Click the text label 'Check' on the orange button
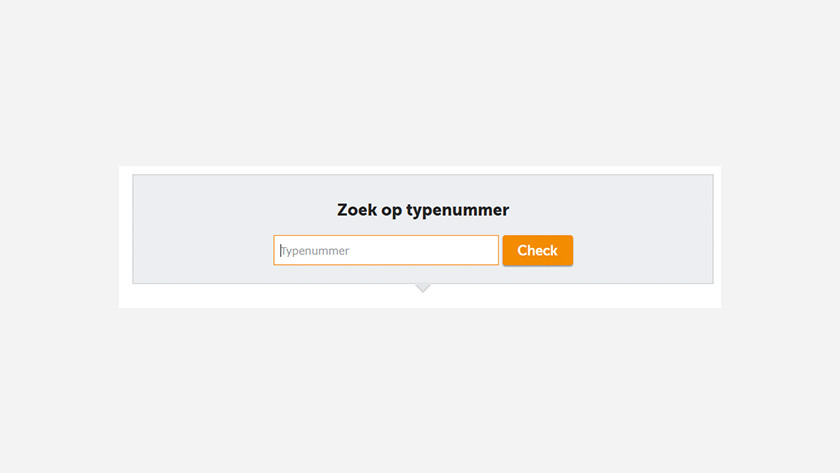 click(x=537, y=250)
